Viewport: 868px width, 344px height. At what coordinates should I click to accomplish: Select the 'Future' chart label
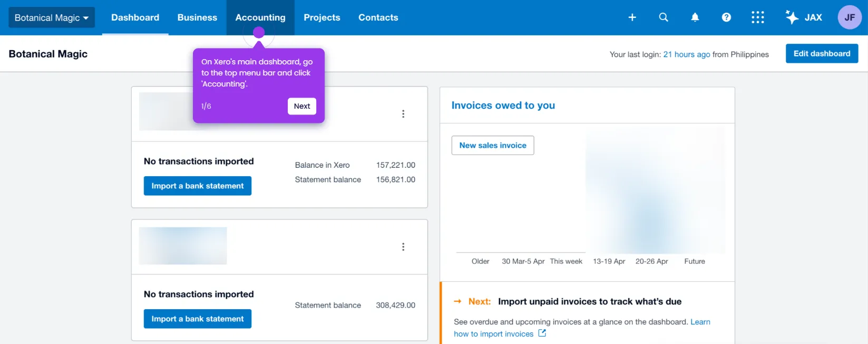point(695,261)
